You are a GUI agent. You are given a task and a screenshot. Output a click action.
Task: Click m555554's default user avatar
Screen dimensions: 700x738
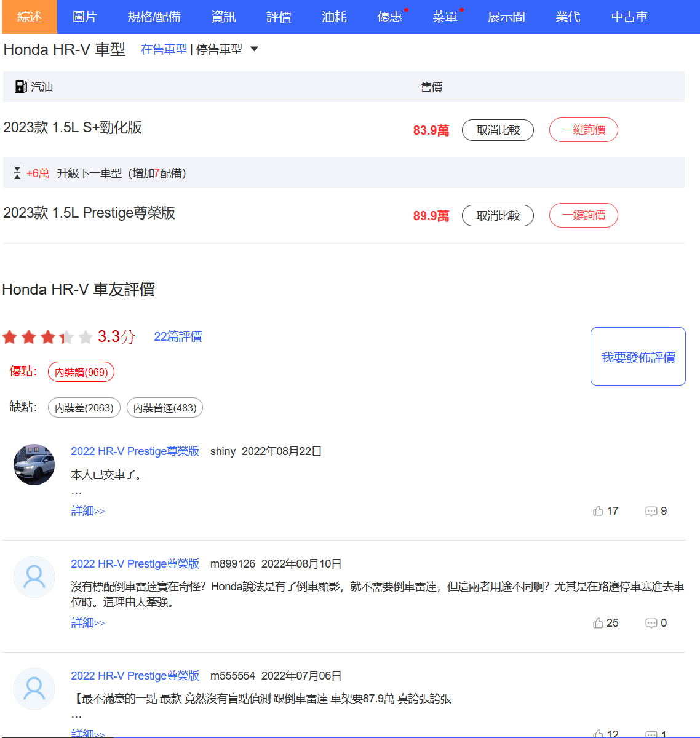tap(34, 689)
